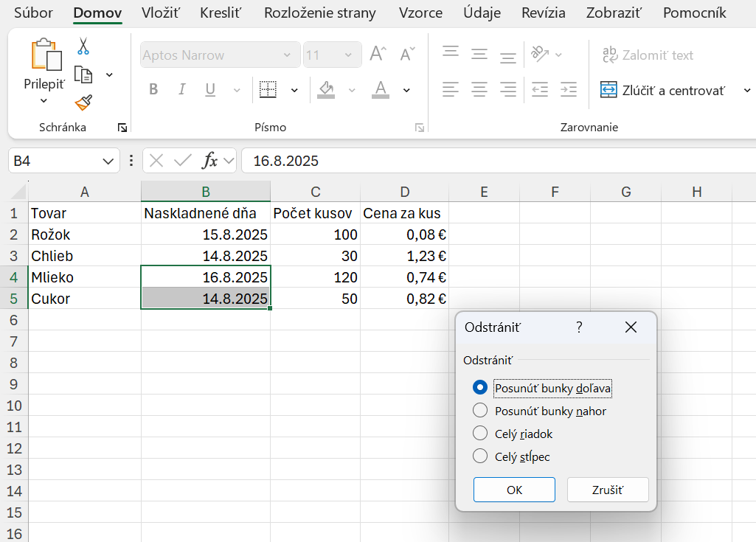Align text right in cell
The height and width of the screenshot is (542, 756).
(x=507, y=90)
